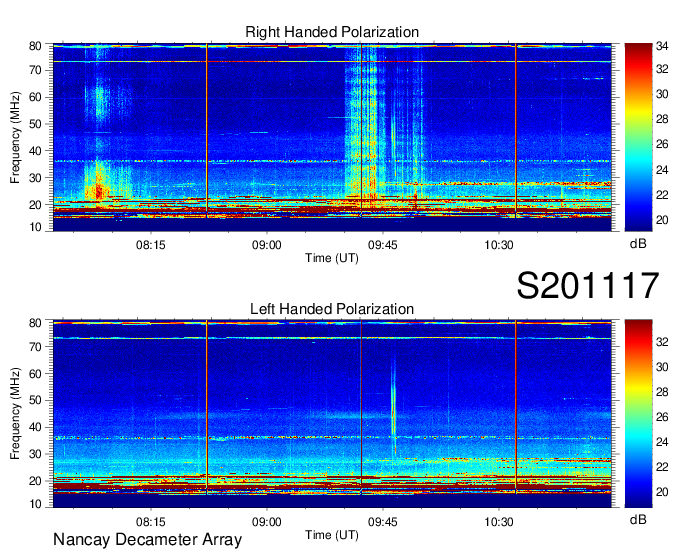Click the "Nancay Decameter Array" caption
680x552 pixels.
click(x=147, y=539)
